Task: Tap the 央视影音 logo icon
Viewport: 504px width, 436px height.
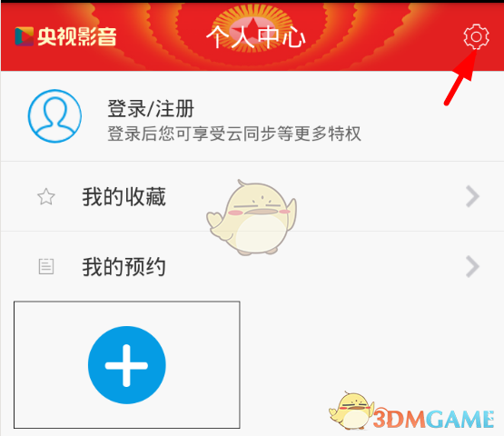Action: 25,36
